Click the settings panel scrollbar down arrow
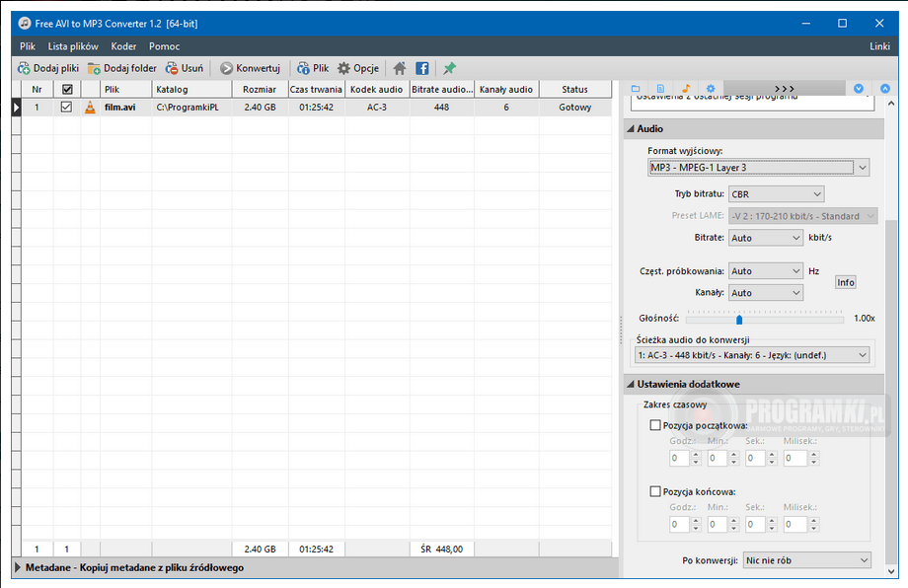Screen dimensions: 908x588 tap(891, 571)
